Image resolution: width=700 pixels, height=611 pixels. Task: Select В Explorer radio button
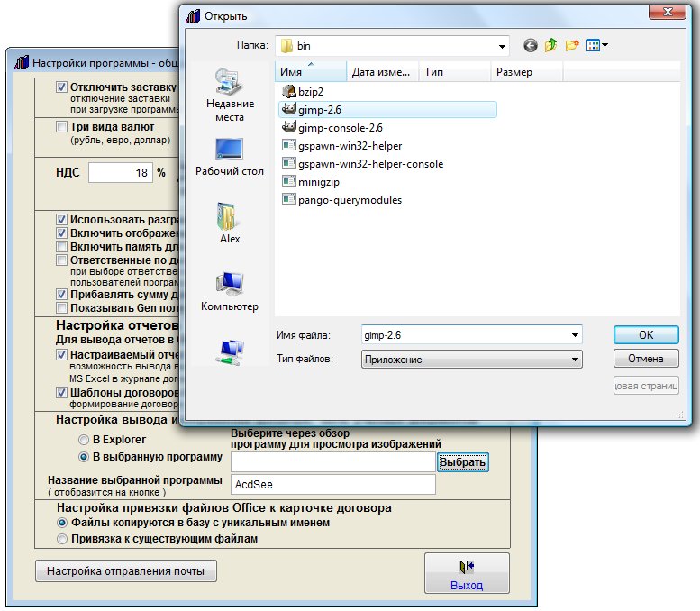coord(84,440)
